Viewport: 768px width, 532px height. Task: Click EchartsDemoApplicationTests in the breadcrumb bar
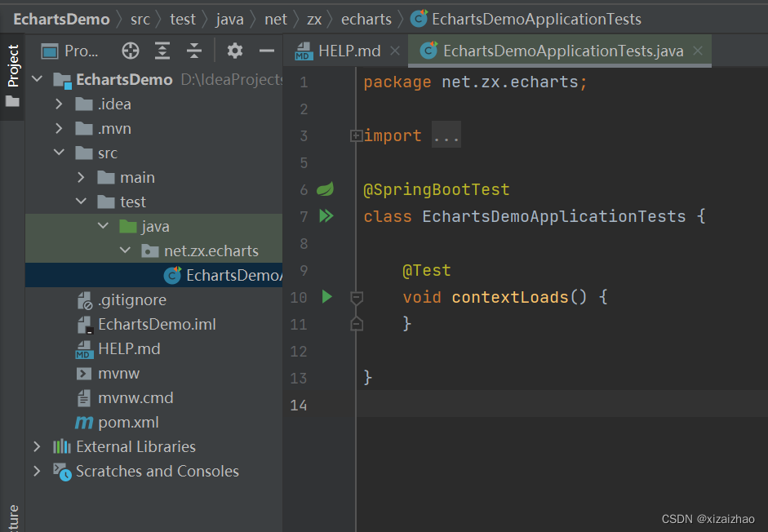pos(526,19)
